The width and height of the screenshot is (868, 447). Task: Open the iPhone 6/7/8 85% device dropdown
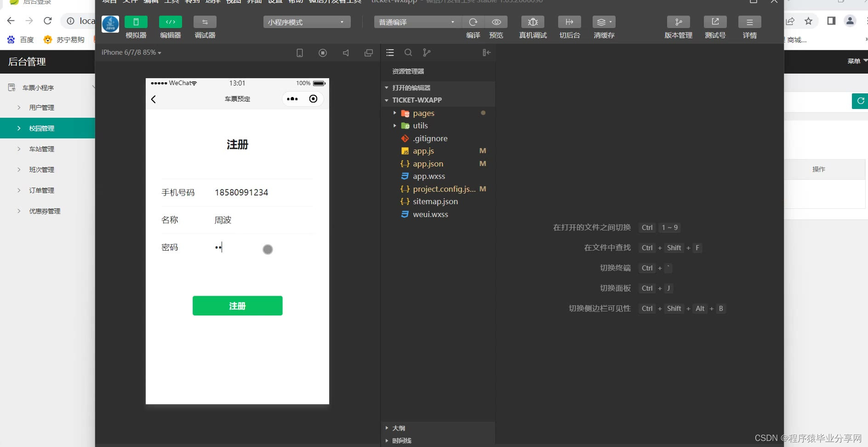pos(131,52)
